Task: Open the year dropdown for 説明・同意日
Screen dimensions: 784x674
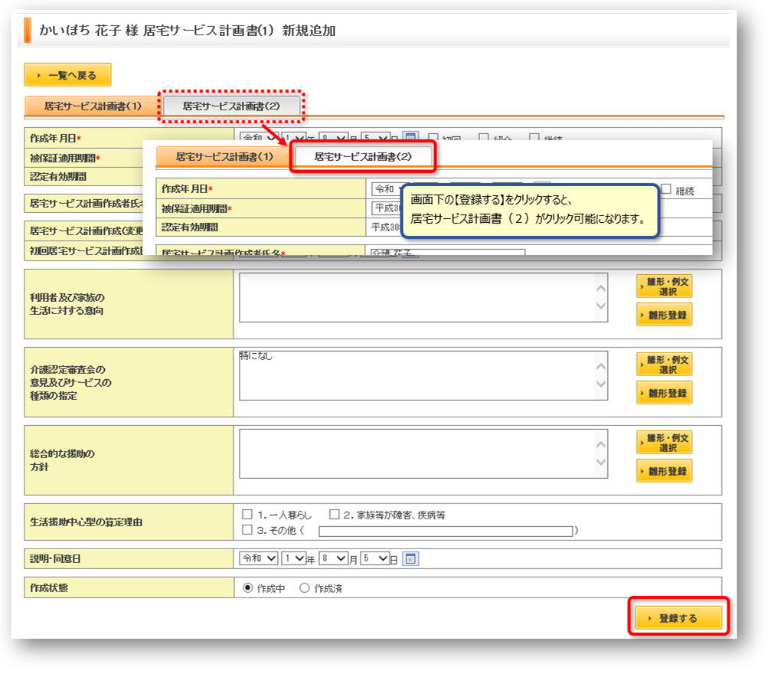Action: tap(294, 558)
